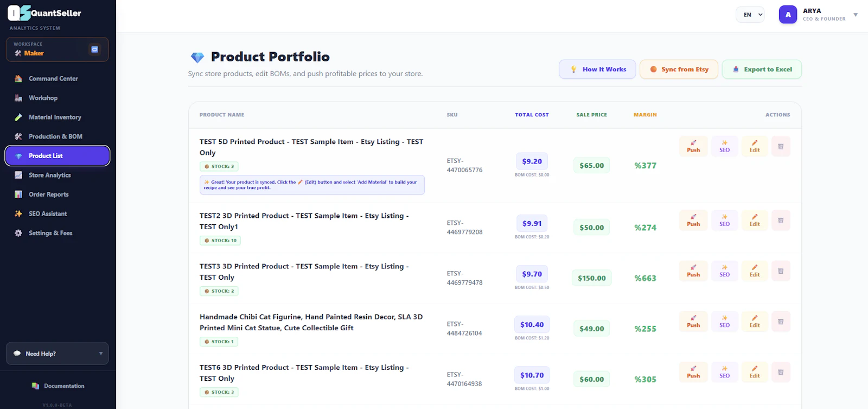This screenshot has height=409, width=868.
Task: Click the Handmade Chibi Cat Figurine name
Action: point(311,323)
